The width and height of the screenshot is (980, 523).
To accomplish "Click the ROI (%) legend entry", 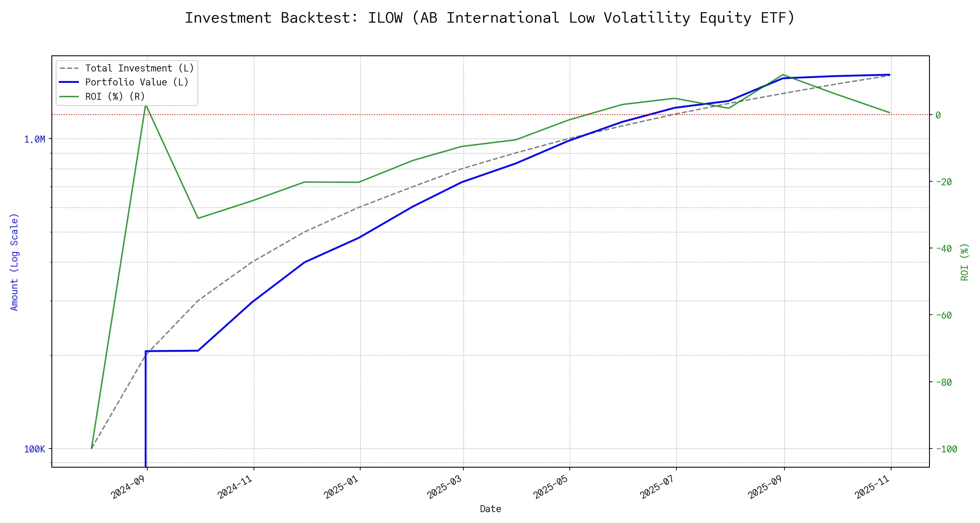I will pyautogui.click(x=115, y=96).
